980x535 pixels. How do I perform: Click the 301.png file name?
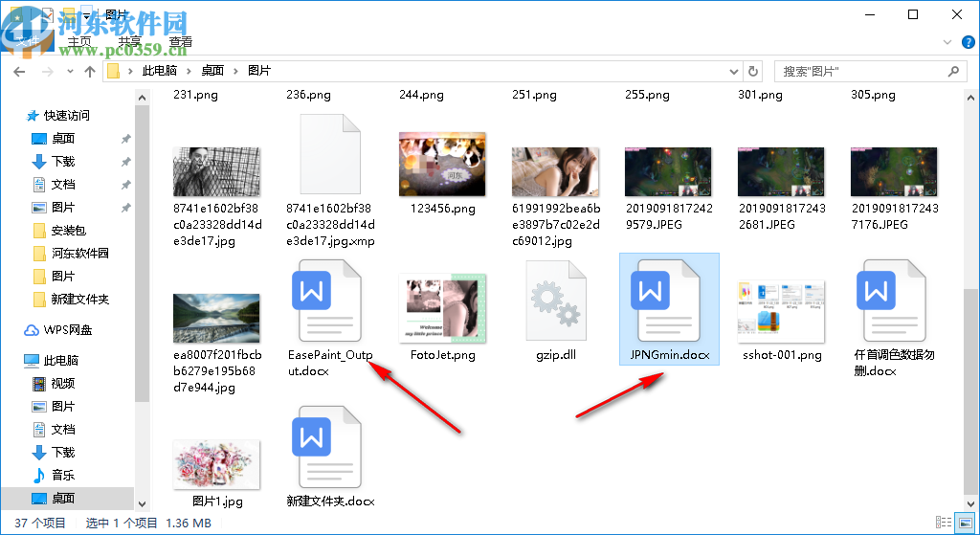760,95
